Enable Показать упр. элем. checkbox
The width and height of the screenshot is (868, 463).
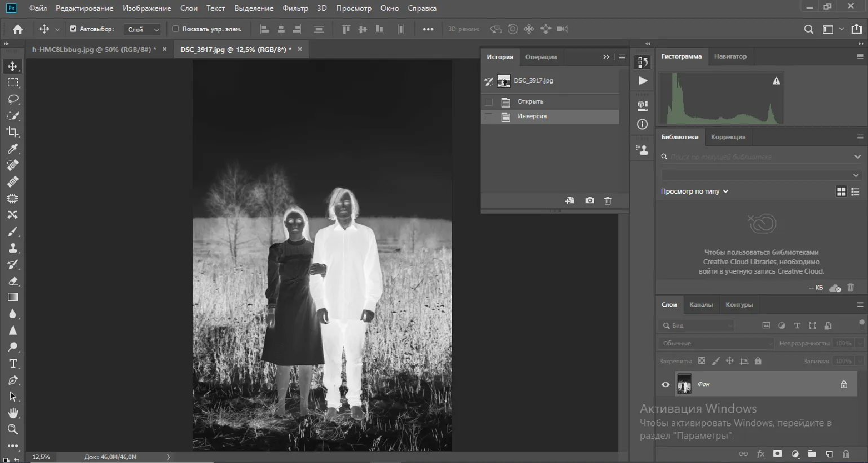[175, 29]
